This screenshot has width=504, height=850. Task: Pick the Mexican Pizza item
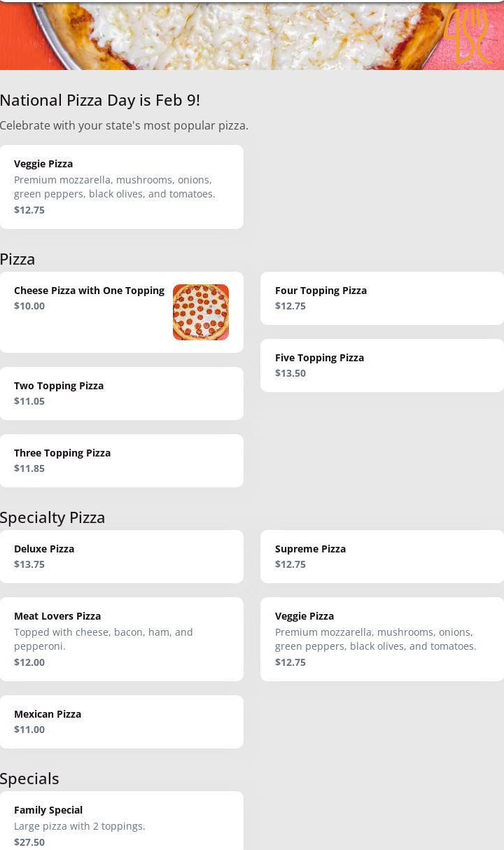click(x=121, y=722)
